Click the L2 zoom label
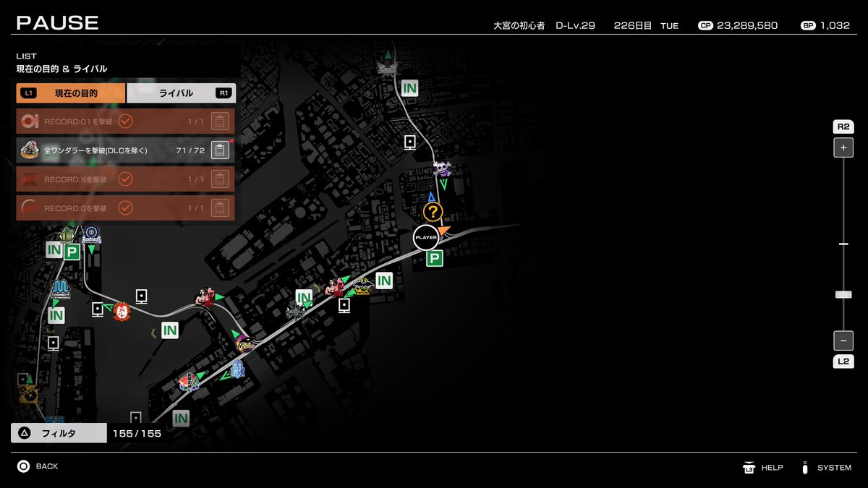 tap(843, 361)
